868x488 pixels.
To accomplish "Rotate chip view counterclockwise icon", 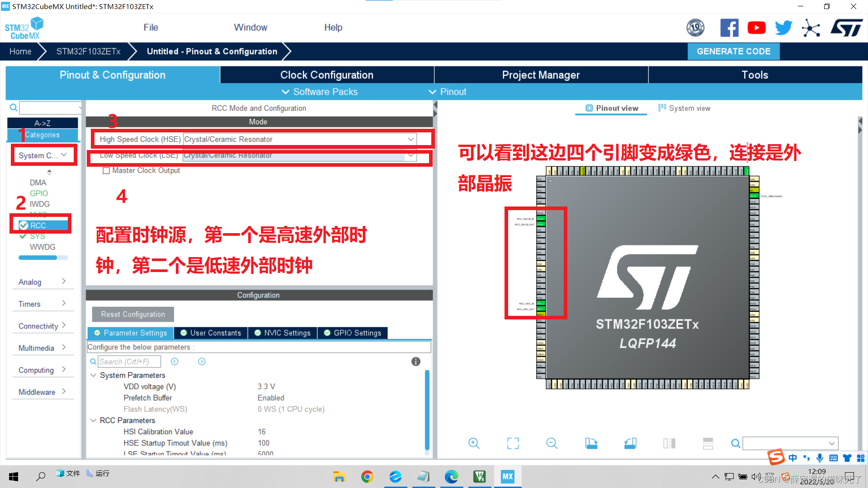I will point(630,443).
